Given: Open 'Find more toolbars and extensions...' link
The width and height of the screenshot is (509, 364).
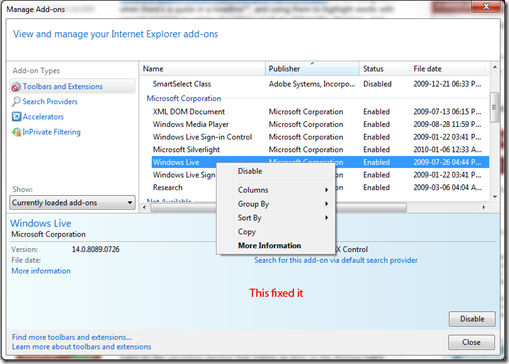Looking at the screenshot, I should 72,337.
